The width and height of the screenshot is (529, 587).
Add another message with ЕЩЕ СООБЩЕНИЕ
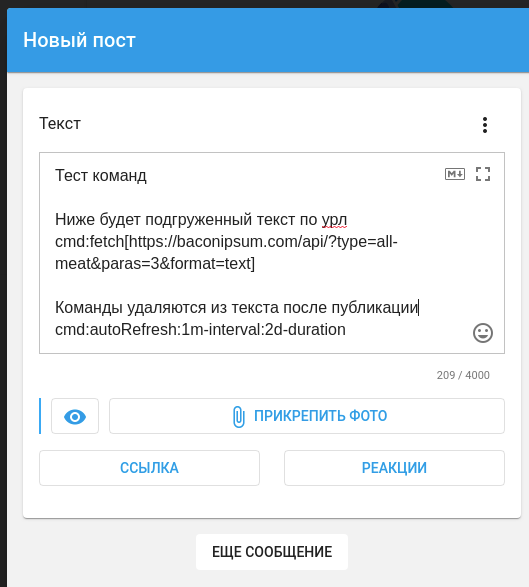272,552
